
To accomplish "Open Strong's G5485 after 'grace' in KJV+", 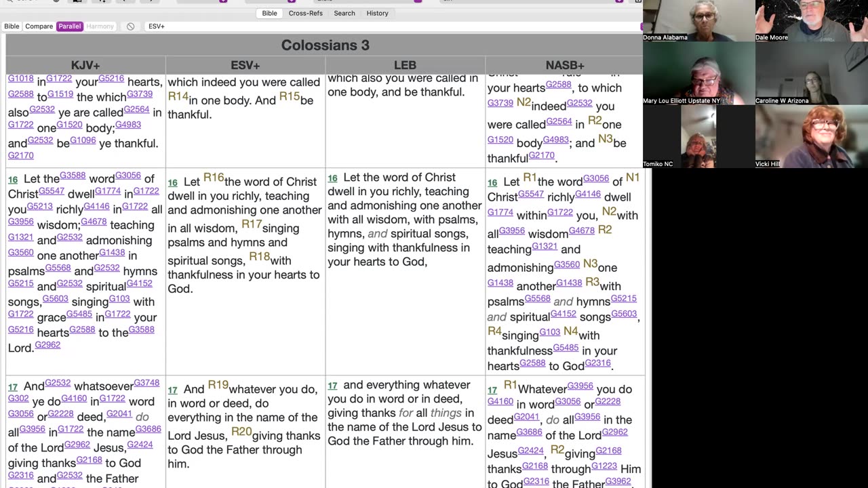I will pyautogui.click(x=79, y=314).
